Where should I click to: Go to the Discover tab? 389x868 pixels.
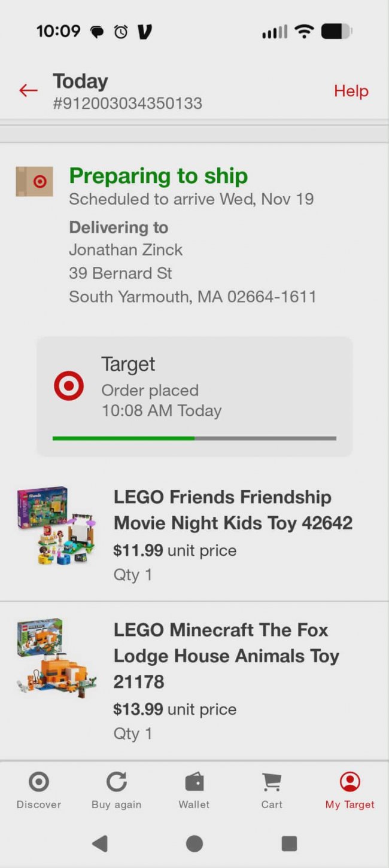tap(39, 790)
